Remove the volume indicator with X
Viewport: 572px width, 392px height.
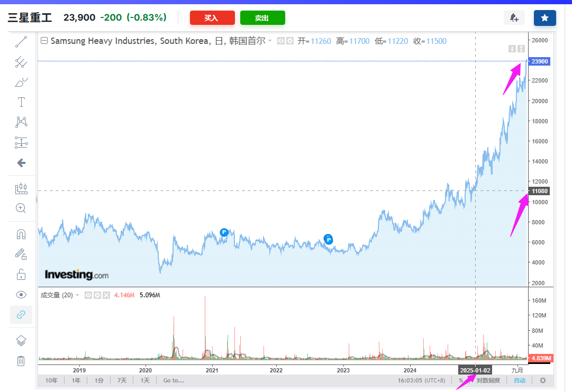(106, 295)
